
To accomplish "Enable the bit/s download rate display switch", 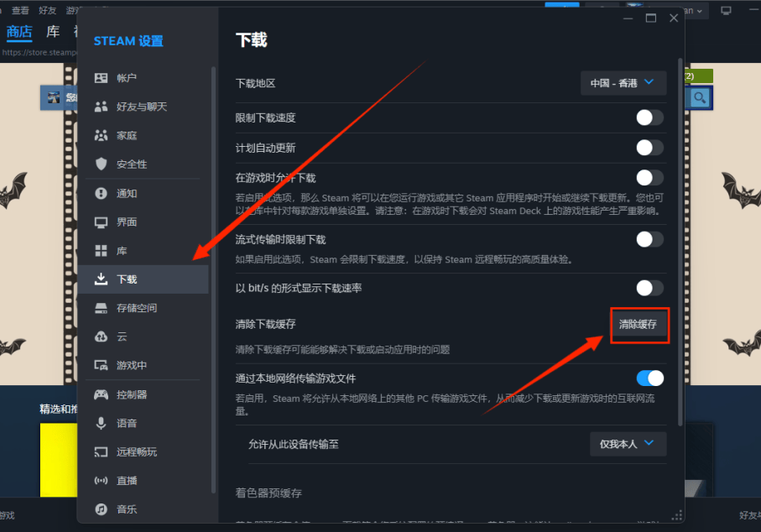I will click(650, 288).
